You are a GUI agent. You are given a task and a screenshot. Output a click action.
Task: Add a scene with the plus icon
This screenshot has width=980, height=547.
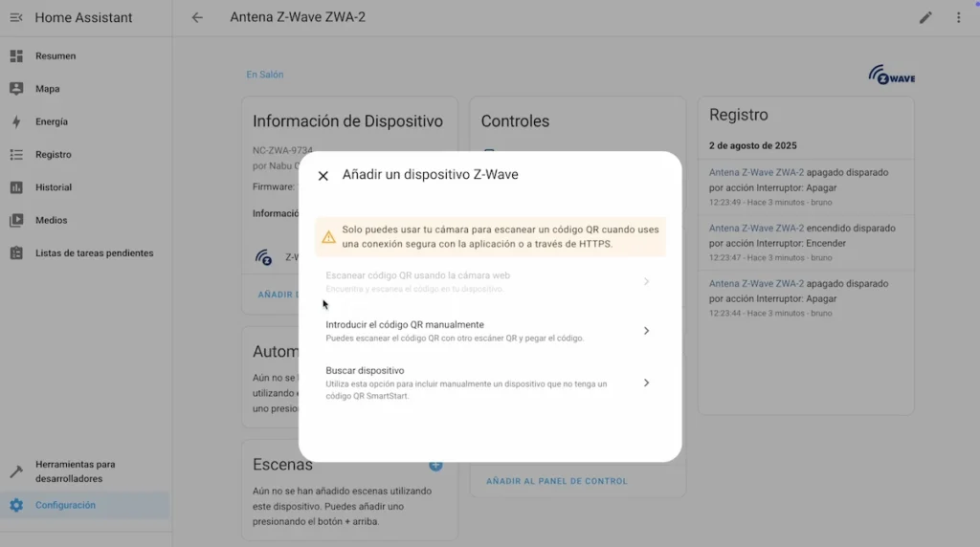(435, 465)
